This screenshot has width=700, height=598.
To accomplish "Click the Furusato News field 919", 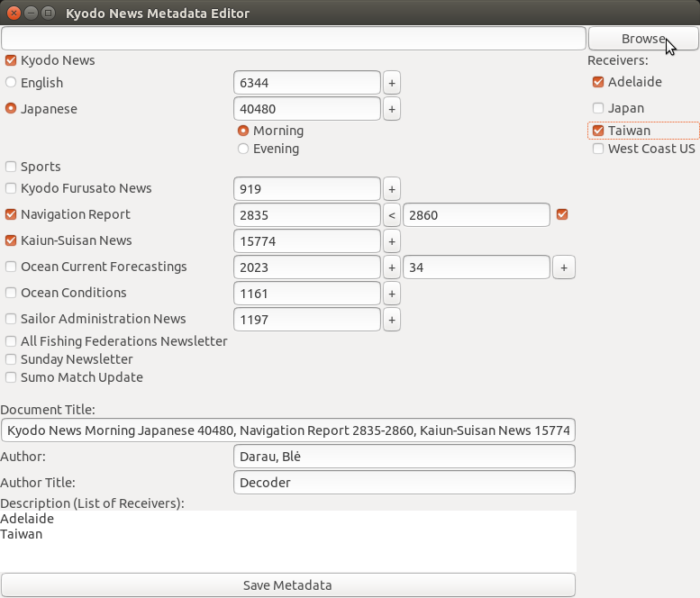I will pyautogui.click(x=307, y=189).
